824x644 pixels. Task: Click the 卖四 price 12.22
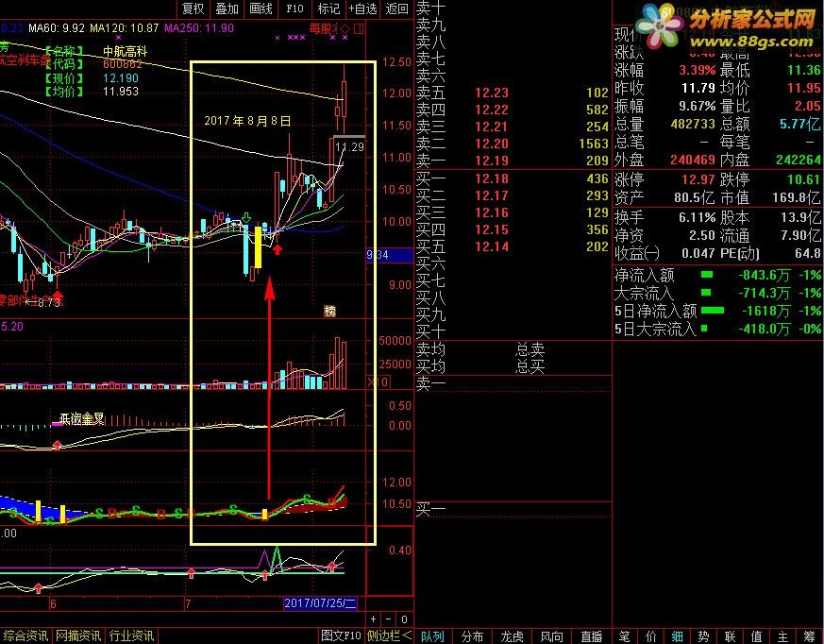coord(492,110)
